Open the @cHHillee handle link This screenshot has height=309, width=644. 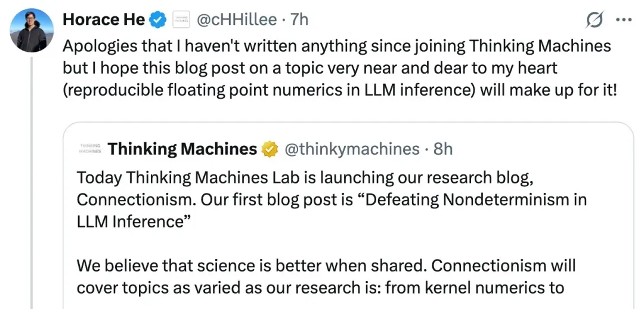click(x=236, y=20)
